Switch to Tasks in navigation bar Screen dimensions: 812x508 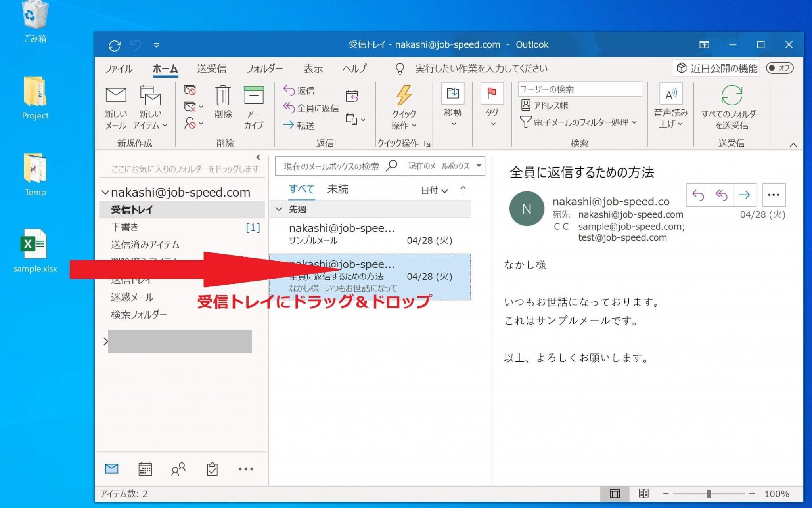(x=213, y=469)
